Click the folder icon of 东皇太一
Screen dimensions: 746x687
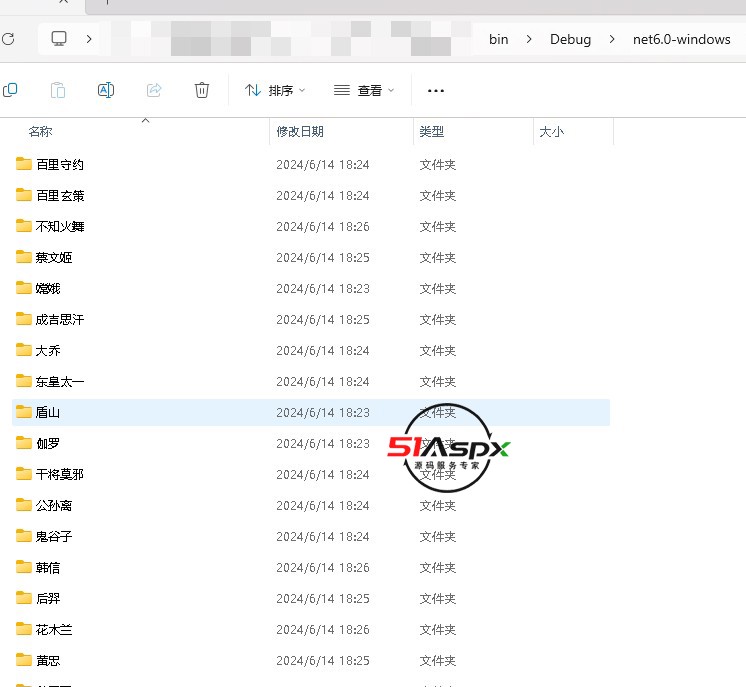coord(24,381)
